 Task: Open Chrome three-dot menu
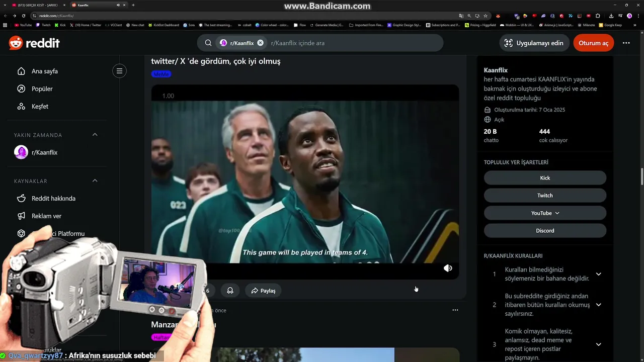tap(638, 16)
